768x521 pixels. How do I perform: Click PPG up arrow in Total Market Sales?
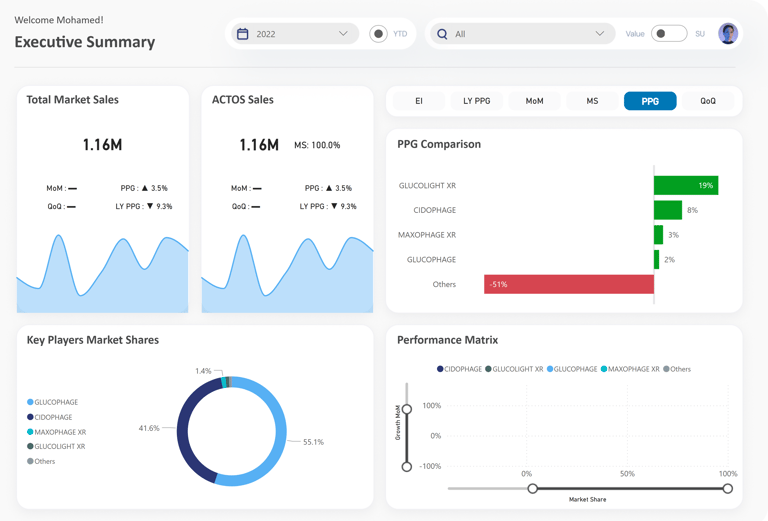tap(144, 188)
